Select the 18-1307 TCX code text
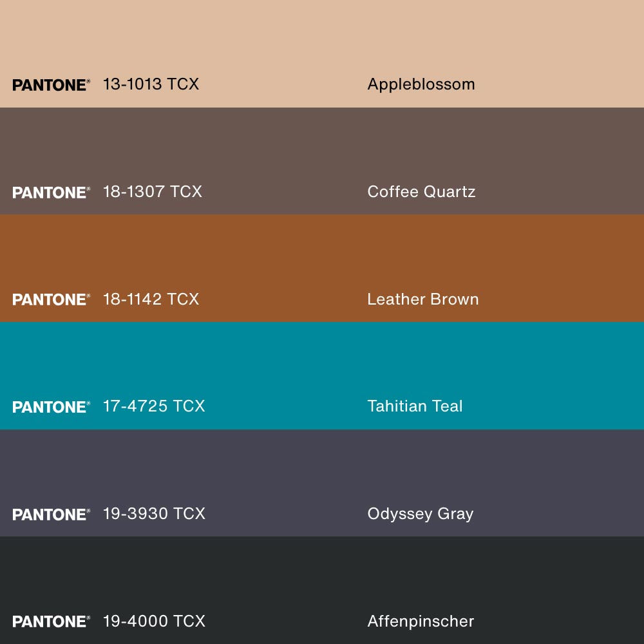Image resolution: width=644 pixels, height=644 pixels. 152,192
